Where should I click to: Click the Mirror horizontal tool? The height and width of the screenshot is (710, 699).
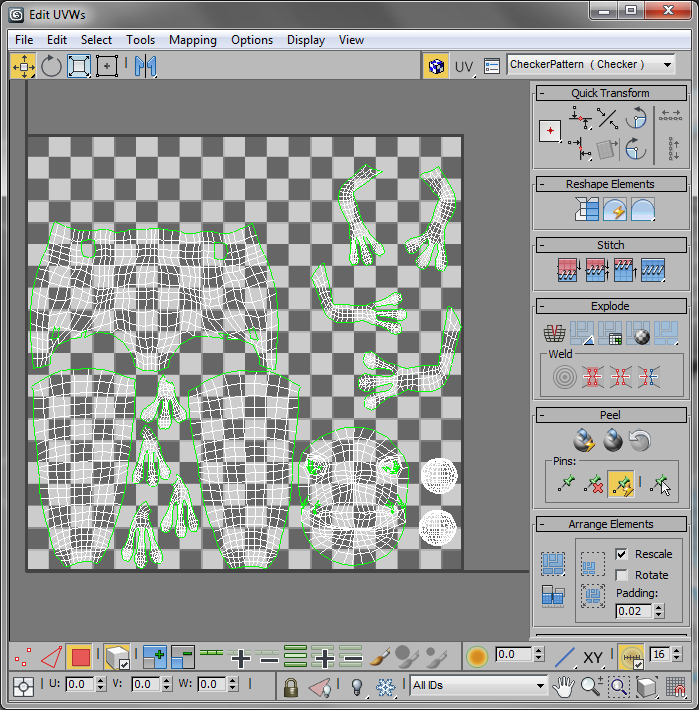[145, 67]
